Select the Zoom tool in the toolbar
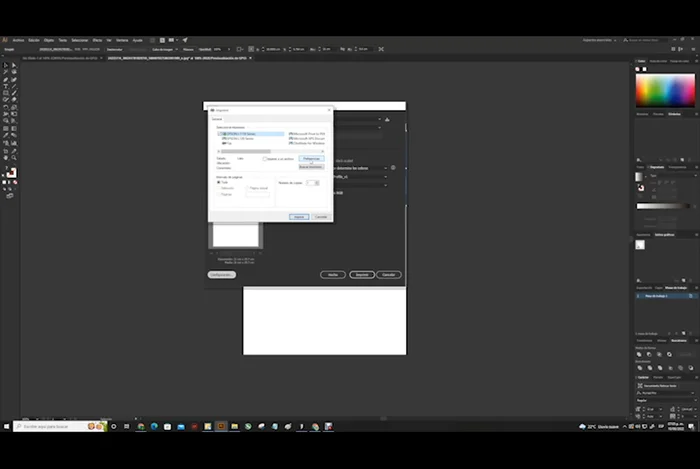This screenshot has height=469, width=700. click(14, 157)
